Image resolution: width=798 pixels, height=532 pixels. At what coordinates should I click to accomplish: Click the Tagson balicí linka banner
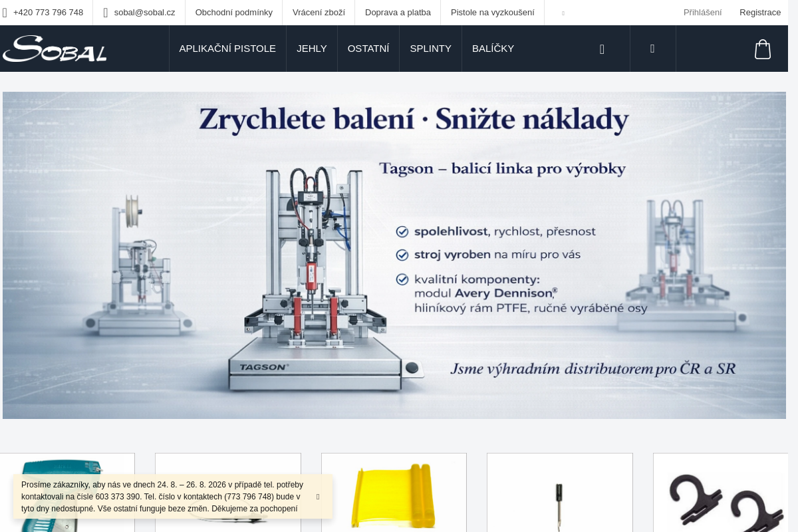click(x=394, y=255)
